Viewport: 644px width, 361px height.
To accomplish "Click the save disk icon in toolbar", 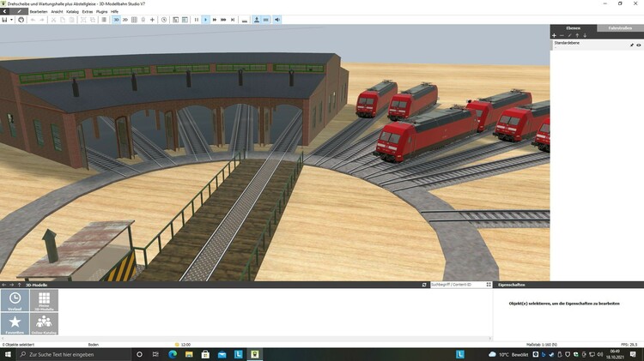I will click(x=4, y=20).
